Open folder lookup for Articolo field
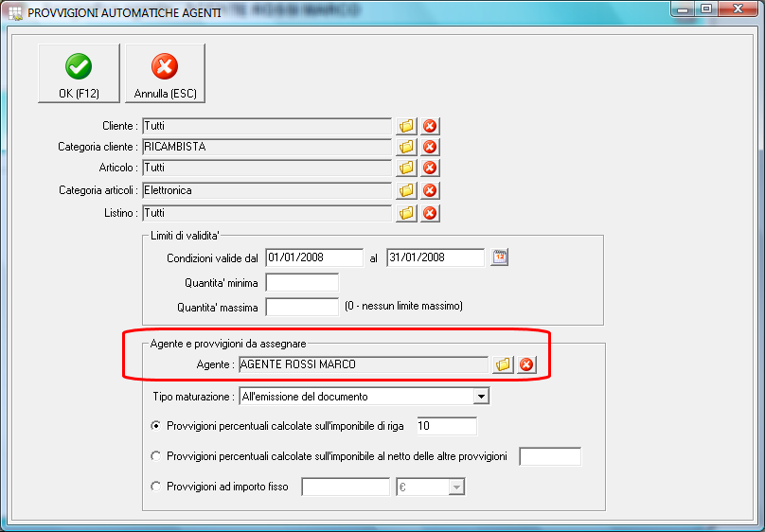This screenshot has height=532, width=765. click(x=406, y=168)
